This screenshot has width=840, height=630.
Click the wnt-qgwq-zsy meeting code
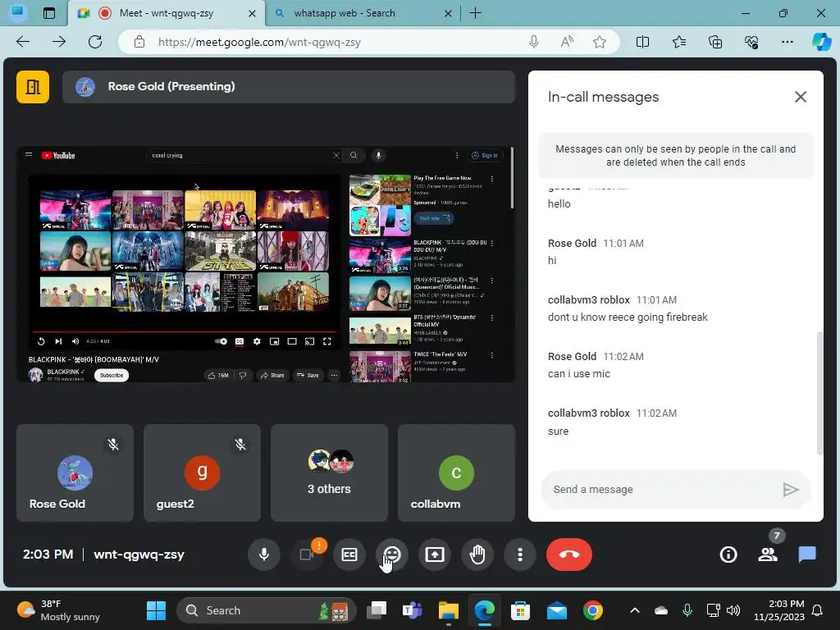[x=139, y=555]
